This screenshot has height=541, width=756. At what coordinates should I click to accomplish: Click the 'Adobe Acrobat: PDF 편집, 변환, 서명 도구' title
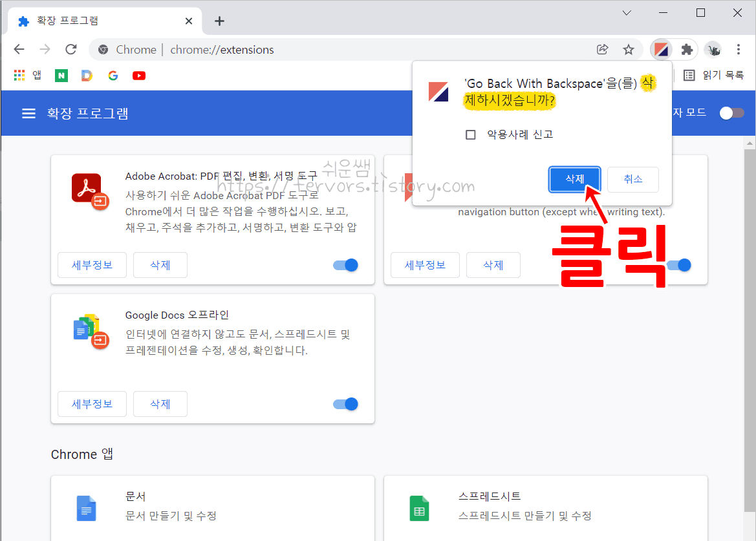tap(221, 176)
